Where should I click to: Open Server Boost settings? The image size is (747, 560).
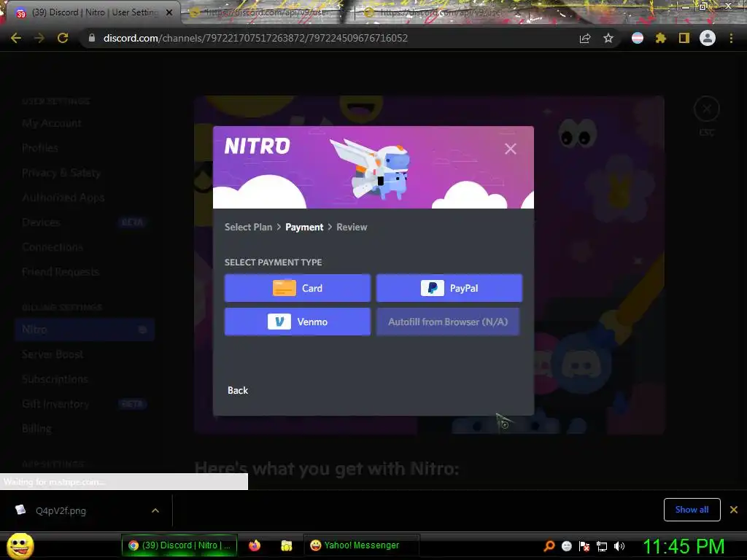tap(53, 354)
